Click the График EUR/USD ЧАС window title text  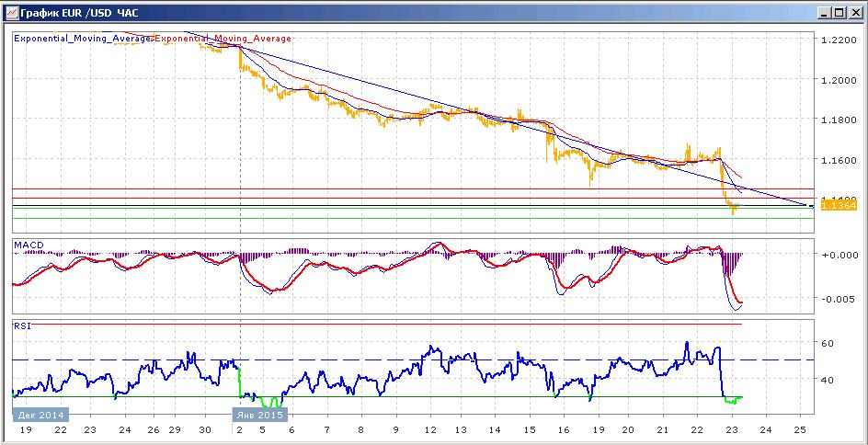79,12
